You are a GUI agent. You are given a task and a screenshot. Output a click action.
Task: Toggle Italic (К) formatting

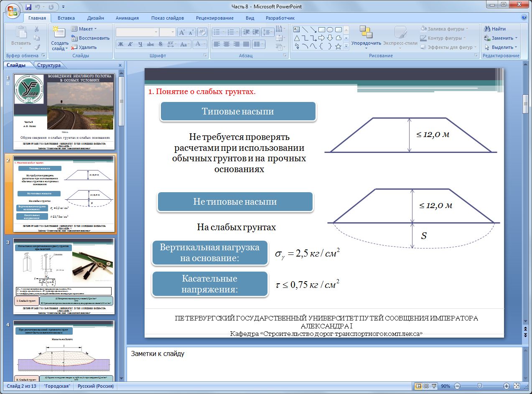click(x=130, y=44)
